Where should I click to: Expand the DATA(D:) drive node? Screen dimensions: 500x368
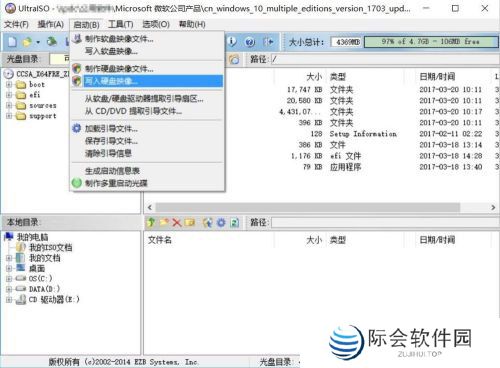[x=9, y=289]
